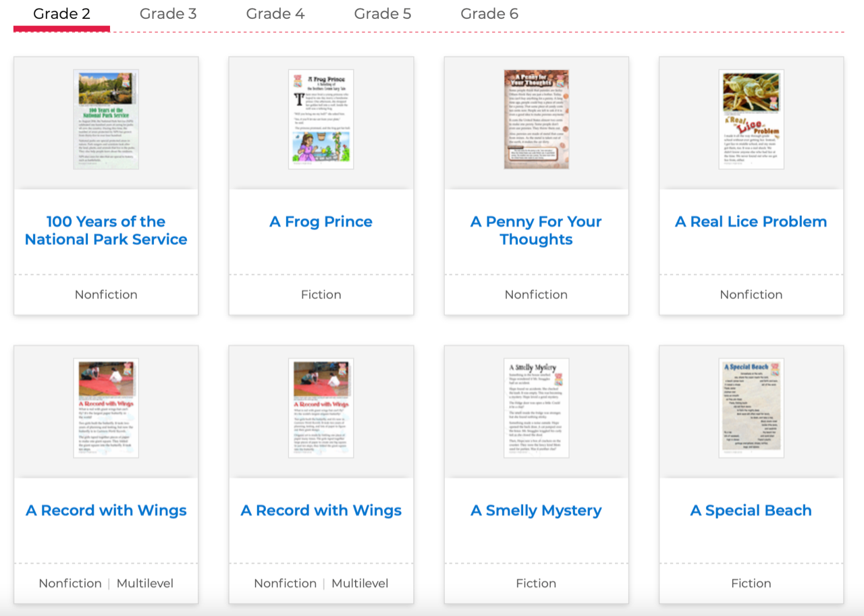Switch to the Grade 3 tab
This screenshot has width=864, height=616.
168,14
